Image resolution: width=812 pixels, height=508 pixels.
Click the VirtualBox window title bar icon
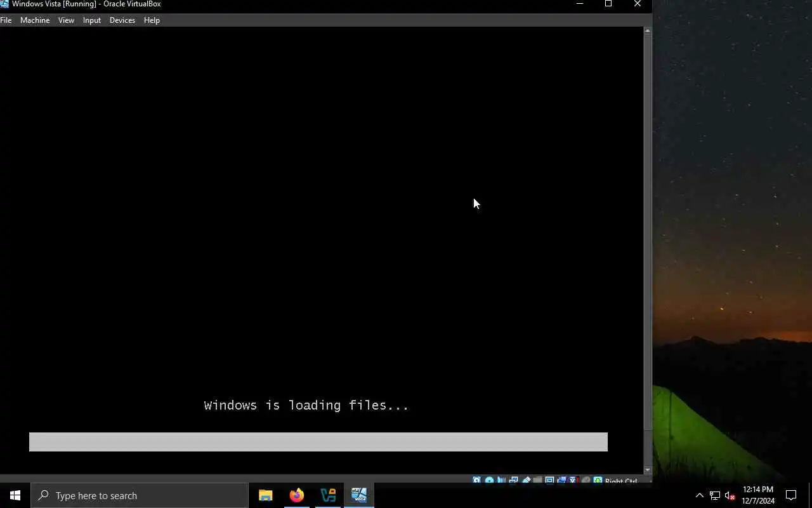click(4, 4)
